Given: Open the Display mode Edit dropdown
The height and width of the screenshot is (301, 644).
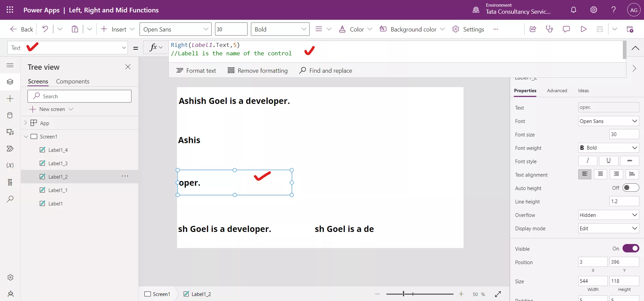Looking at the screenshot, I should point(608,228).
